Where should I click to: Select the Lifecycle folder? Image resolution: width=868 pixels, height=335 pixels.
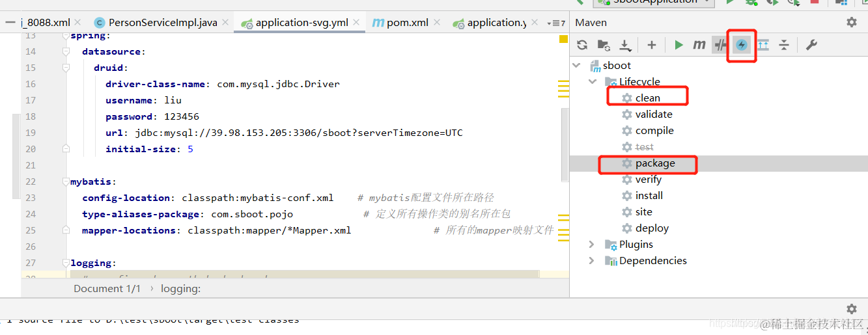[639, 81]
